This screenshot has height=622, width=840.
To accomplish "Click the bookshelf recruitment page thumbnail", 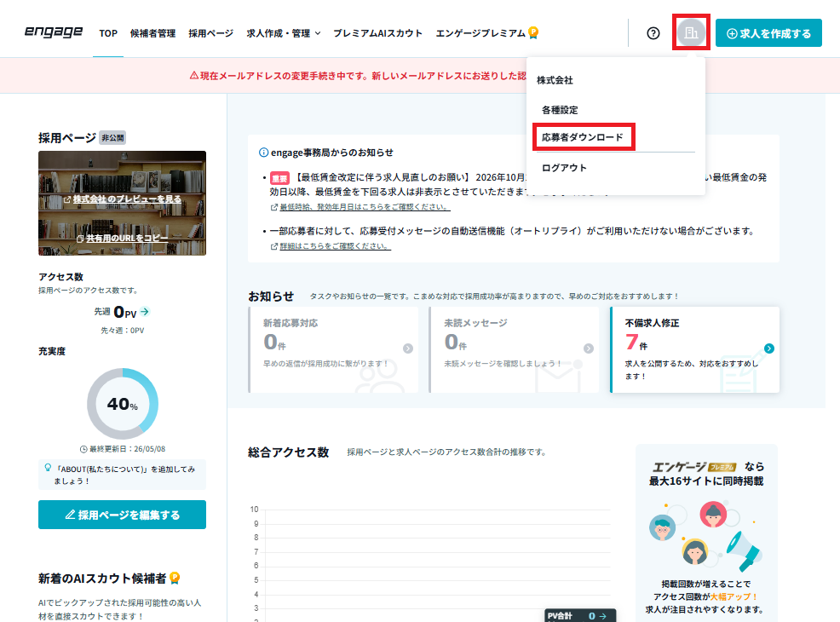I will click(x=122, y=203).
